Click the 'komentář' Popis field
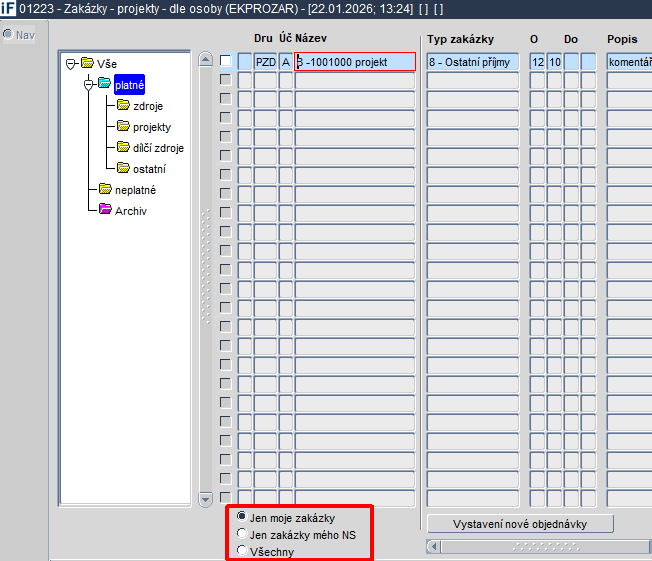This screenshot has height=561, width=652. point(629,62)
